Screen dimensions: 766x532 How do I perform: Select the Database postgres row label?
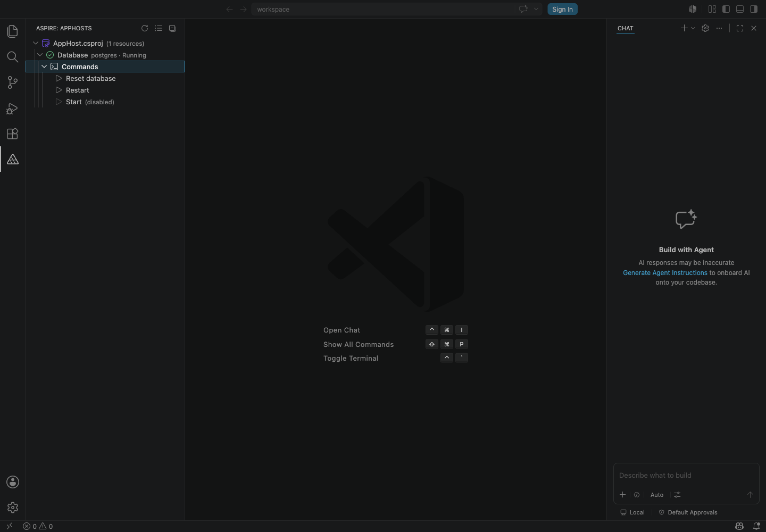(x=102, y=55)
